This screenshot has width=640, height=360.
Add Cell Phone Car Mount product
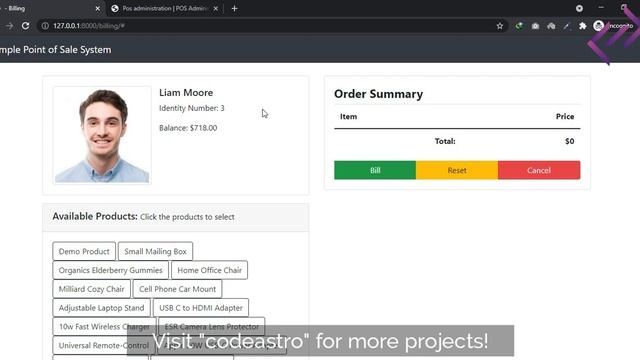178,289
